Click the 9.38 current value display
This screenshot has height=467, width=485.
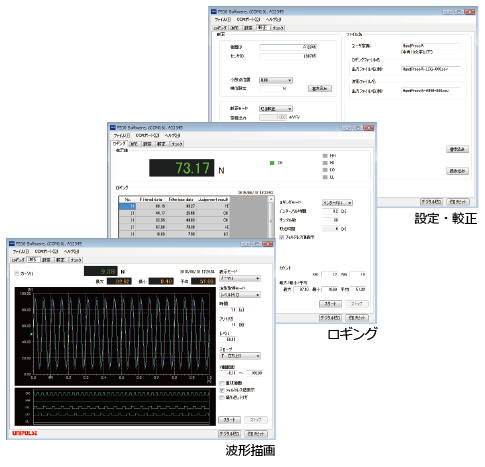[x=101, y=271]
